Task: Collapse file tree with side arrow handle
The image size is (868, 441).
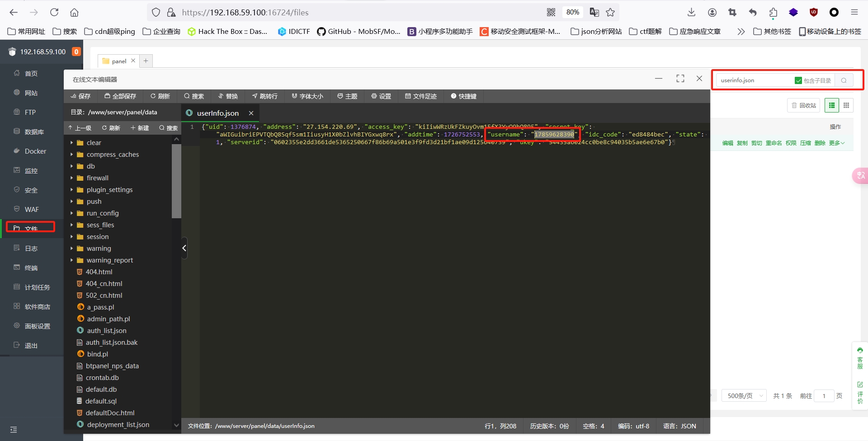Action: point(184,248)
